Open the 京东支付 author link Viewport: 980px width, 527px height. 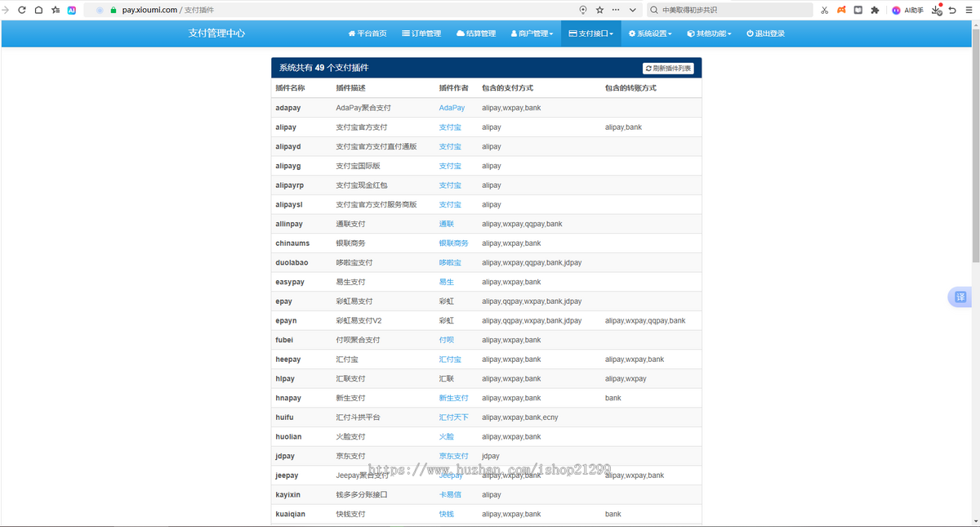click(454, 456)
